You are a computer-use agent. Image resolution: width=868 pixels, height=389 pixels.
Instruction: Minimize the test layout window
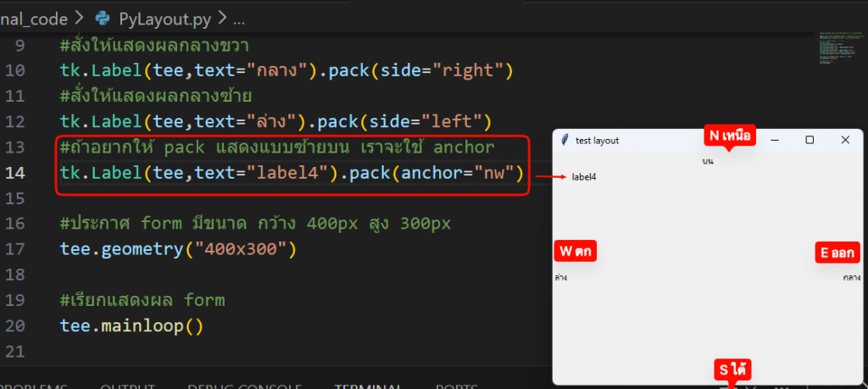(774, 140)
